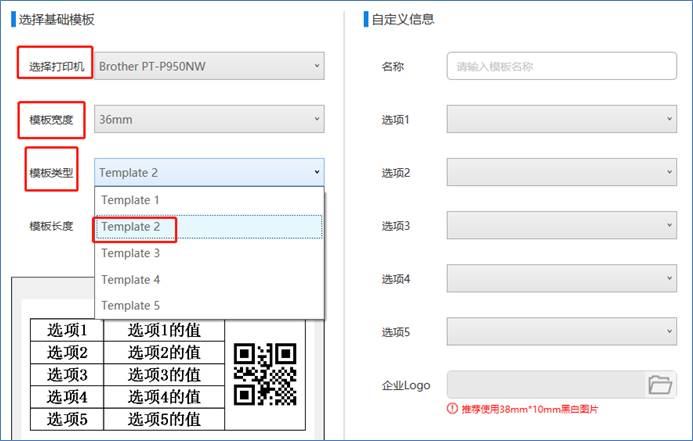The image size is (693, 441).
Task: Choose Template 3 from the list
Action: [209, 253]
